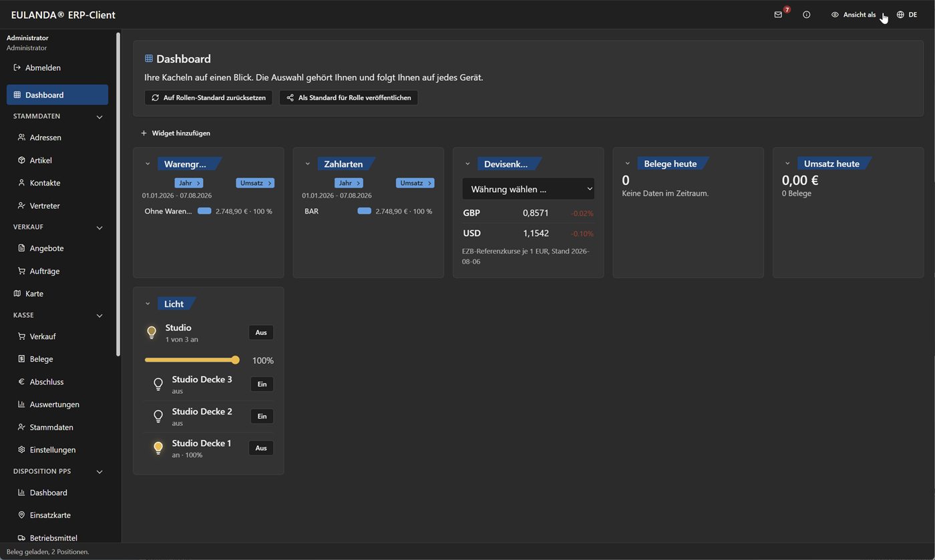Screen dimensions: 935x560
Task: Click the globe language icon
Action: 900,15
